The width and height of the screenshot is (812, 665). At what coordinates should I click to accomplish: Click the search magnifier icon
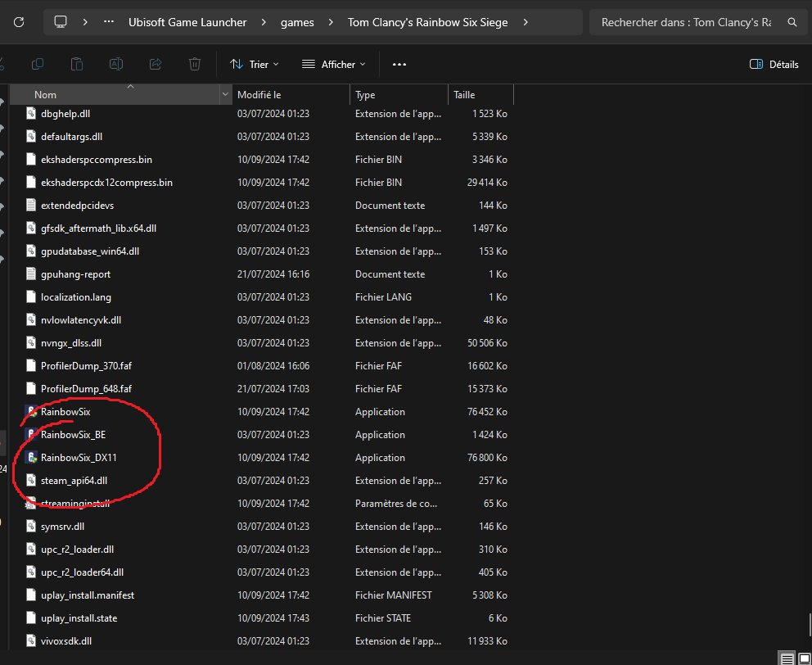pyautogui.click(x=792, y=22)
